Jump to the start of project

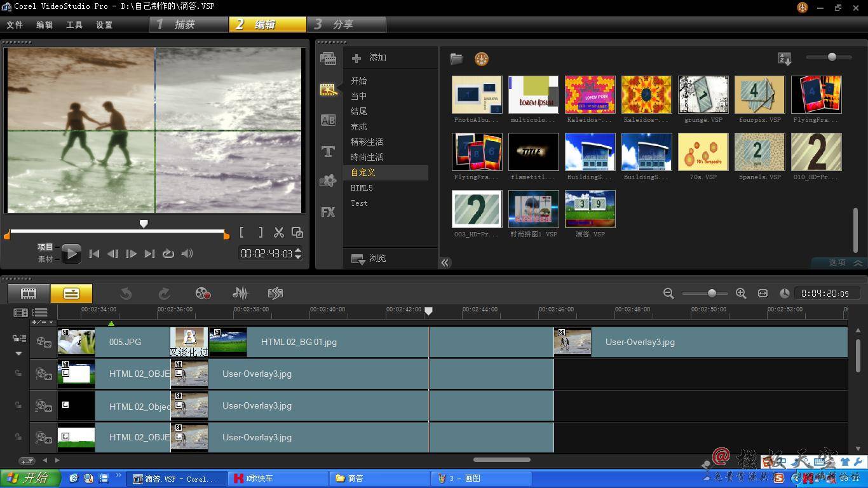(x=94, y=254)
